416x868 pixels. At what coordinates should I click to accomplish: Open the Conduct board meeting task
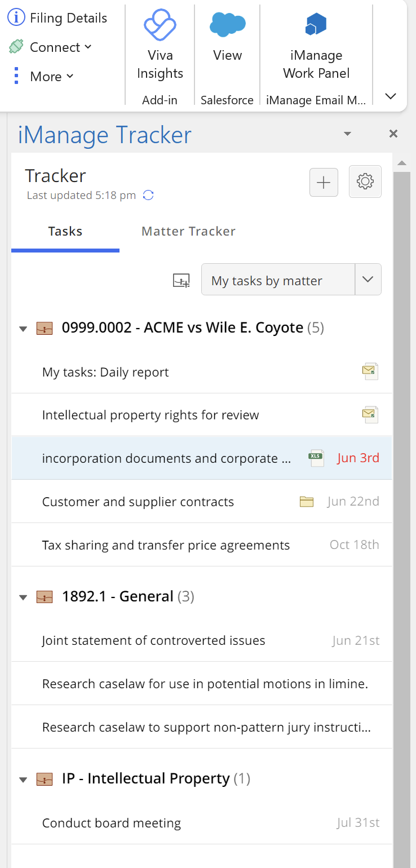click(x=112, y=823)
